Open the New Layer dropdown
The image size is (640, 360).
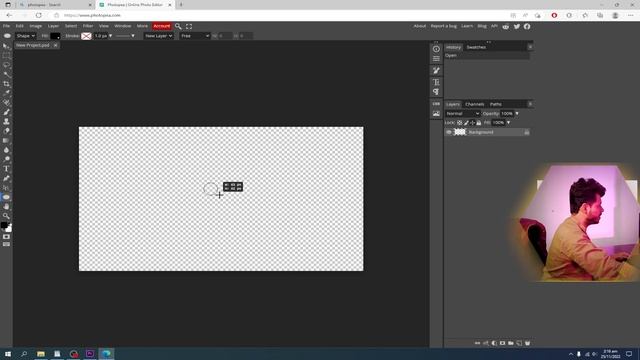coord(158,36)
